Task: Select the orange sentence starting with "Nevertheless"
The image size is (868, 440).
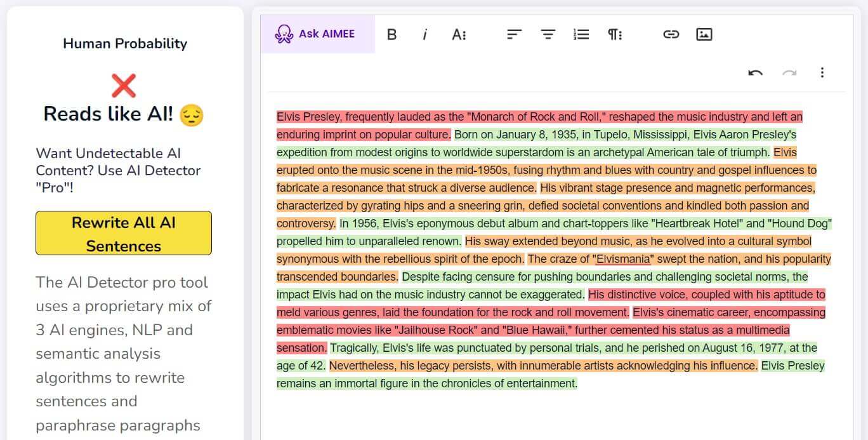Action: tap(542, 366)
